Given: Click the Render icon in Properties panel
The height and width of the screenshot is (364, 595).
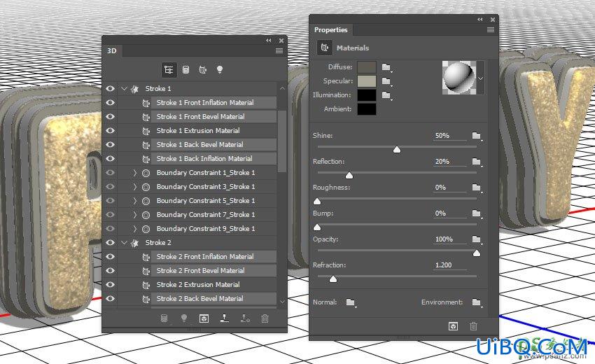Looking at the screenshot, I should (453, 326).
